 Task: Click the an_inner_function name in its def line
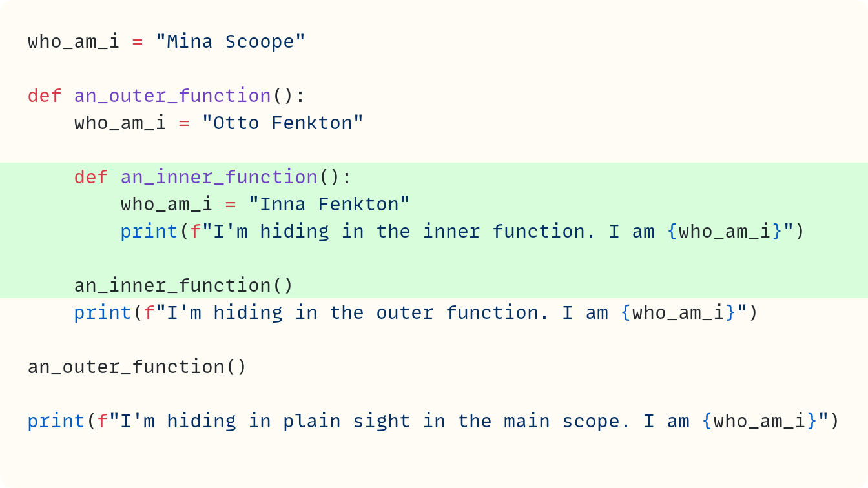[x=219, y=177]
